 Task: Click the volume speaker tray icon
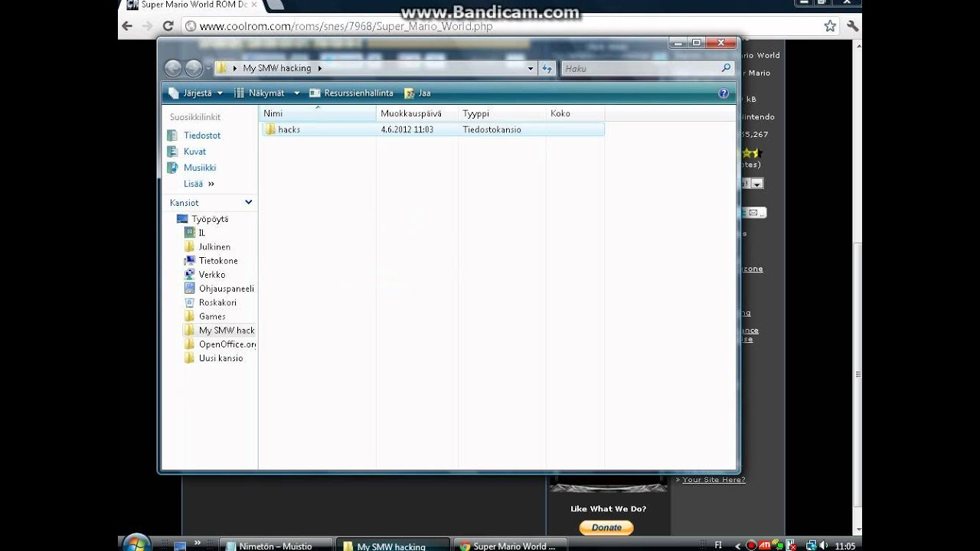824,546
